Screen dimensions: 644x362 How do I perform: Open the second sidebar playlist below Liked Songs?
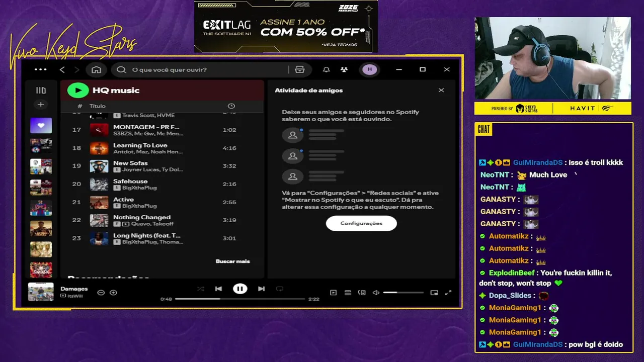click(x=41, y=166)
